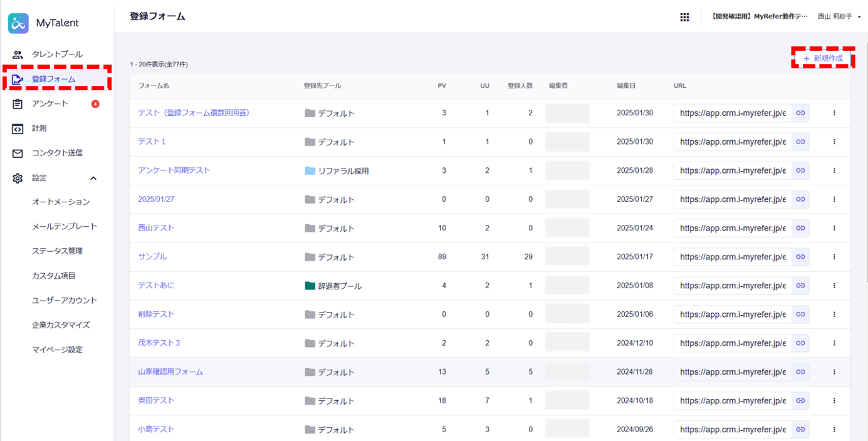Viewport: 868px width, 441px height.
Task: Select オートメーション under settings
Action: [61, 202]
